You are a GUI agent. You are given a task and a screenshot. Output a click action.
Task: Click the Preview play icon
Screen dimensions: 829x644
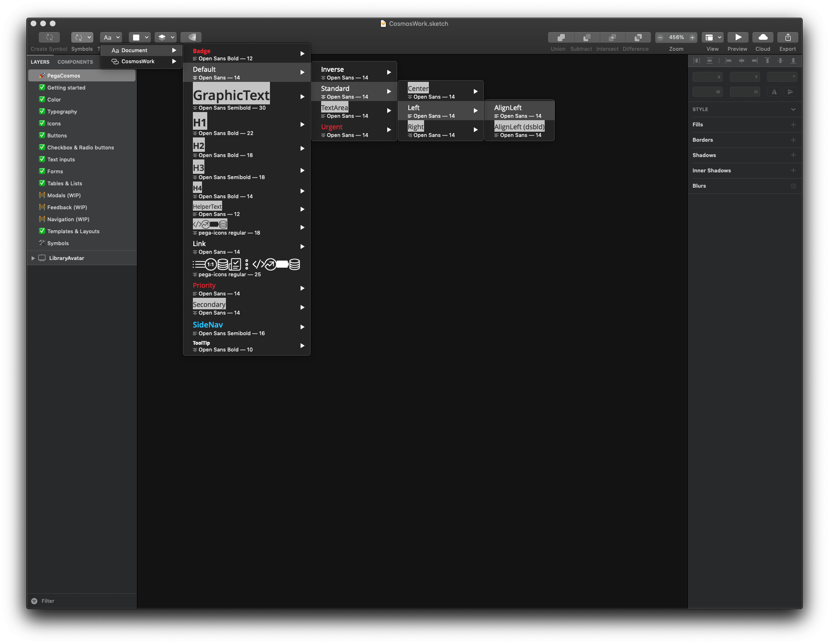coord(737,37)
